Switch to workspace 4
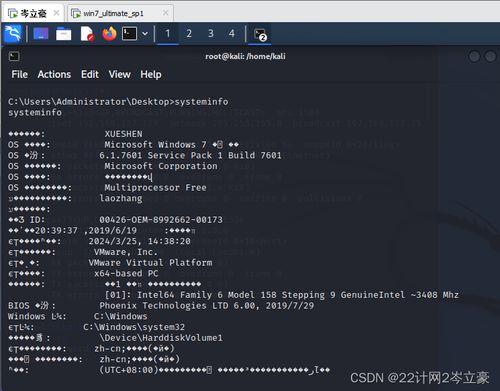 232,33
